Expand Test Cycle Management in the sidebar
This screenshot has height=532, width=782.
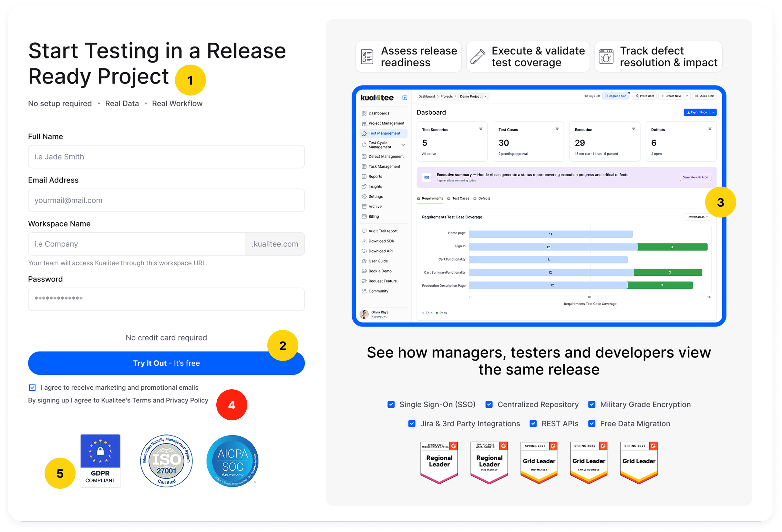[x=403, y=145]
